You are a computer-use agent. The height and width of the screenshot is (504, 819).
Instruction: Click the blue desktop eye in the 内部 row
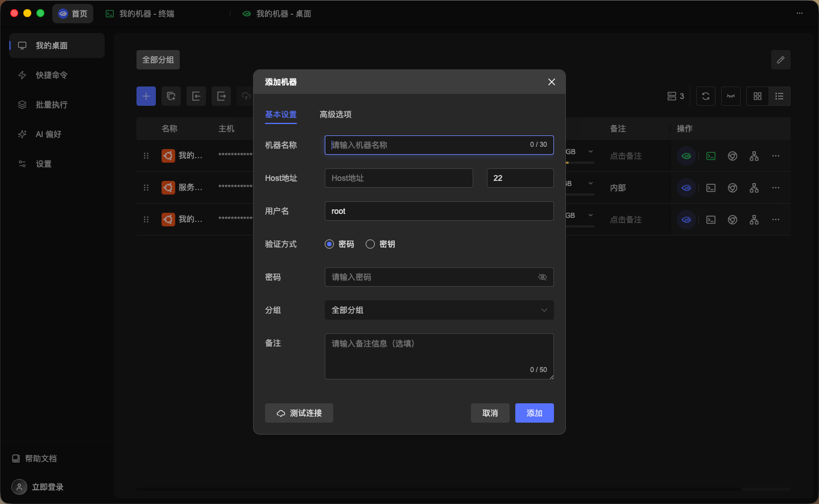[x=686, y=188]
